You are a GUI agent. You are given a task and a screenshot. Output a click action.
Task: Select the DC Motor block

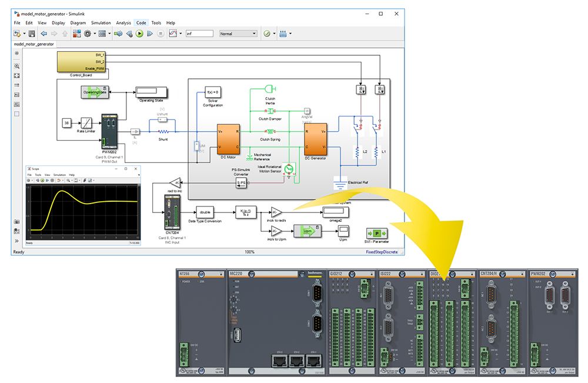point(228,139)
